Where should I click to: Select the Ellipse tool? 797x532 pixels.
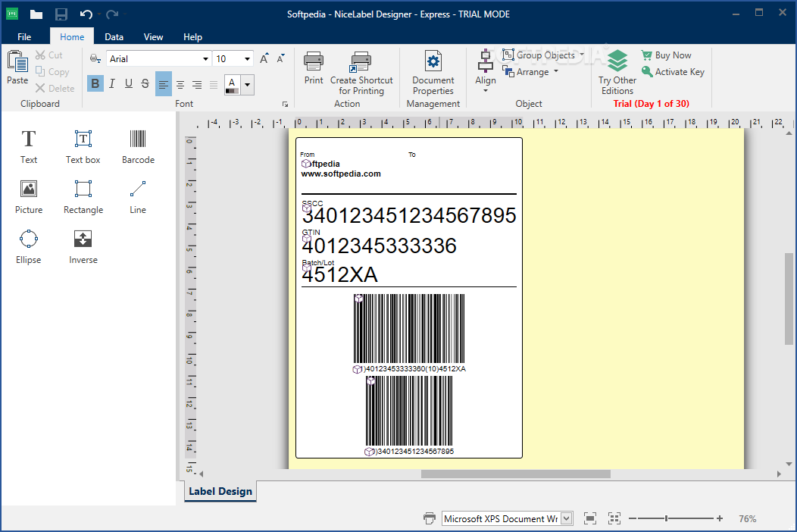point(29,246)
